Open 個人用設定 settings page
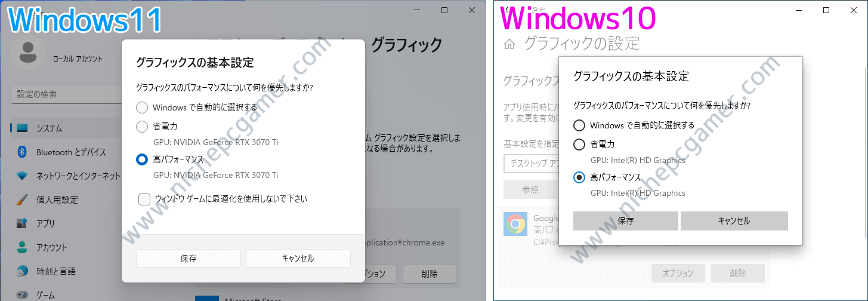The image size is (868, 301). [66, 199]
